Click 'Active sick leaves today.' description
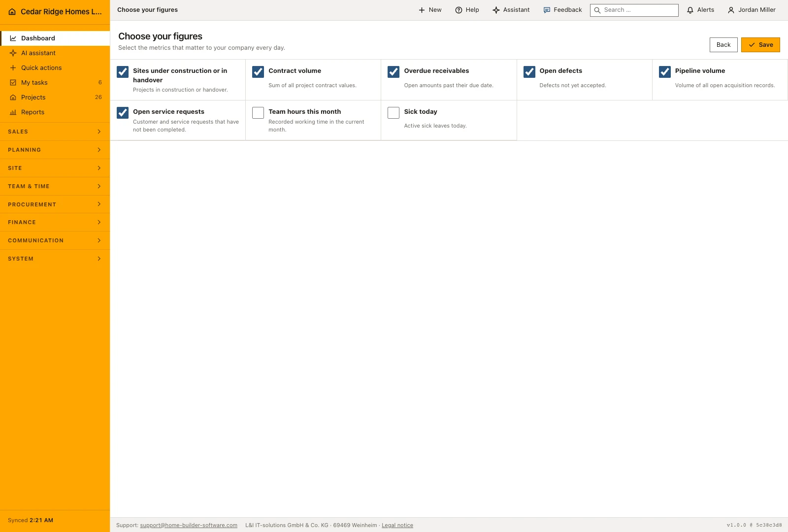Screen dimensions: 788x532 (435, 126)
